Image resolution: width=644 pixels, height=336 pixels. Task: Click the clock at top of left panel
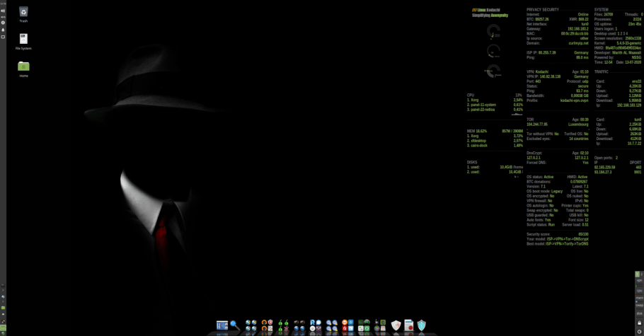click(x=3, y=4)
